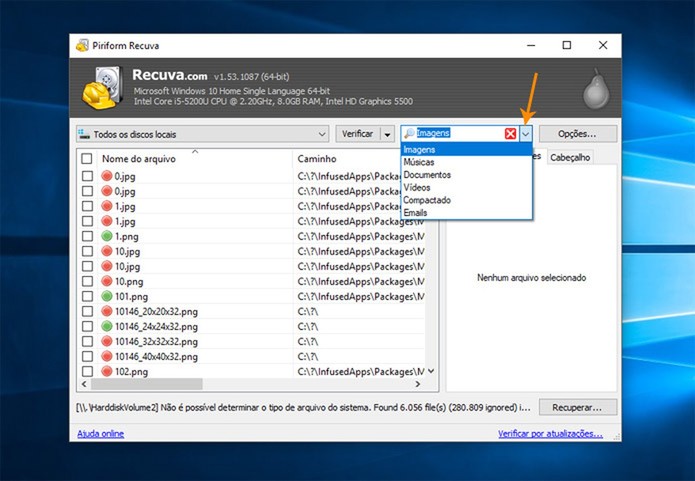Collapse the filter type dropdown arrow
Viewport: 695px width, 481px height.
click(x=526, y=133)
